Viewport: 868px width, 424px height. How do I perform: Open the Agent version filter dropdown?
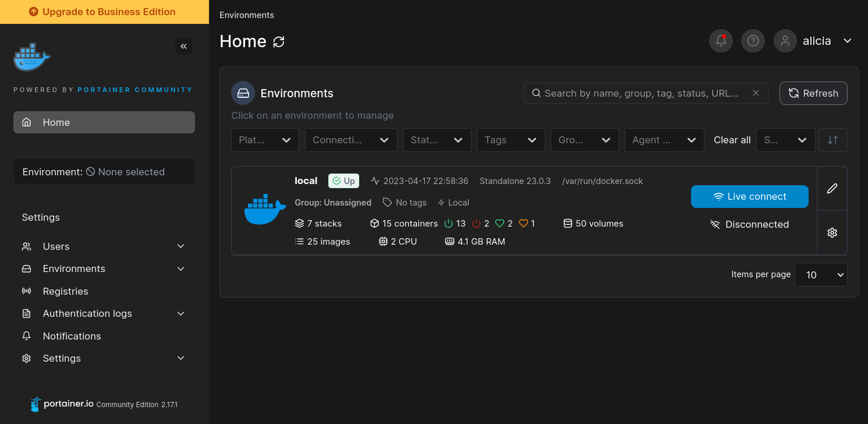click(x=664, y=140)
